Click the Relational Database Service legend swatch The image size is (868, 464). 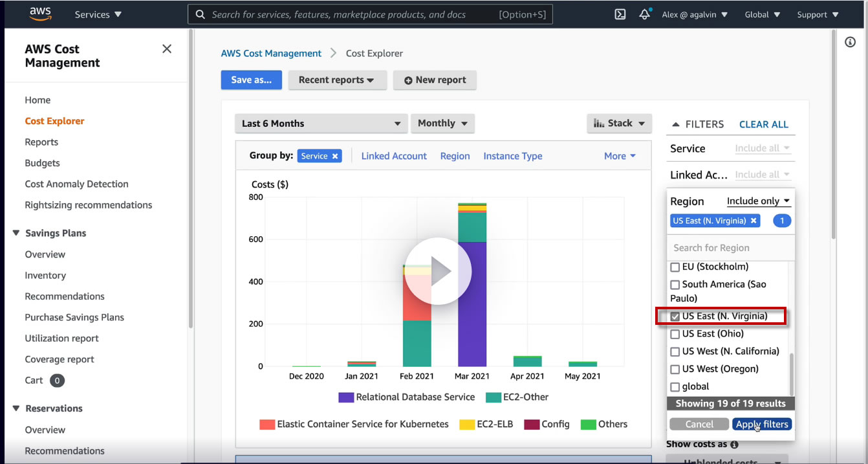click(x=346, y=397)
